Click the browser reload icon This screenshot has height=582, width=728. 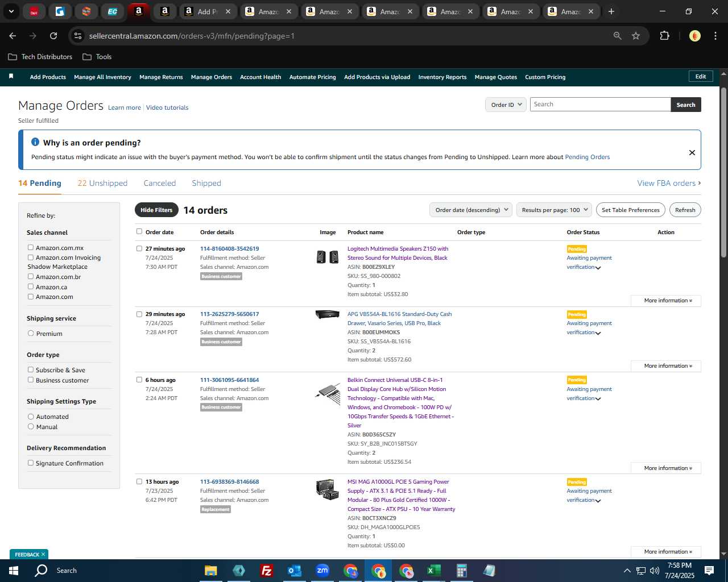pyautogui.click(x=53, y=36)
